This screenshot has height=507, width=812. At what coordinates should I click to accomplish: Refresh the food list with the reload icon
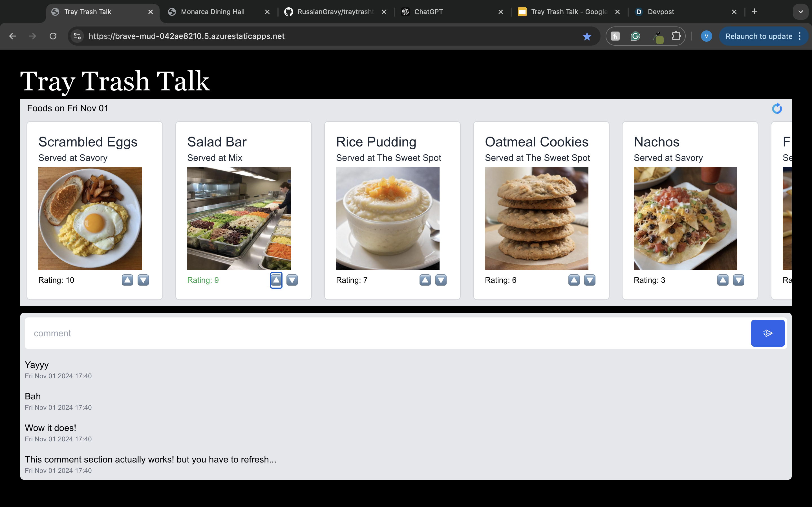777,108
